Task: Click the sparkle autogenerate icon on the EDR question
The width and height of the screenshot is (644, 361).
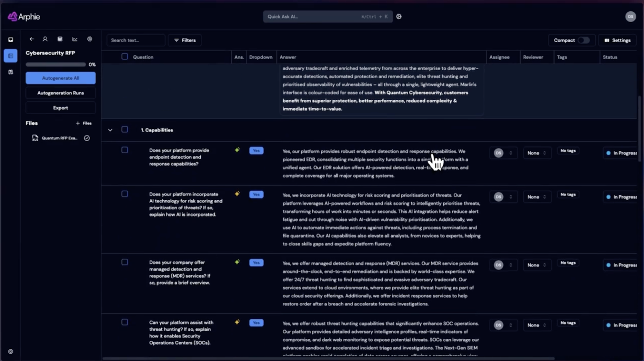Action: click(x=237, y=150)
